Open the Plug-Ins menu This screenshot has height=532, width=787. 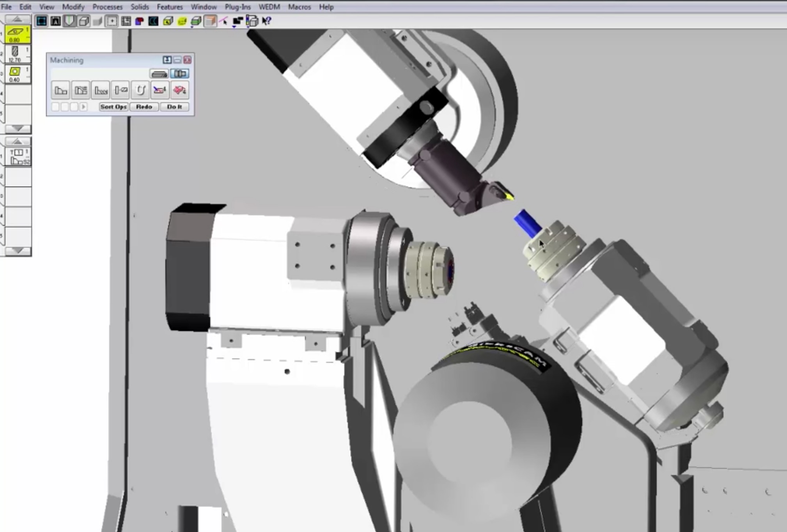coord(238,7)
